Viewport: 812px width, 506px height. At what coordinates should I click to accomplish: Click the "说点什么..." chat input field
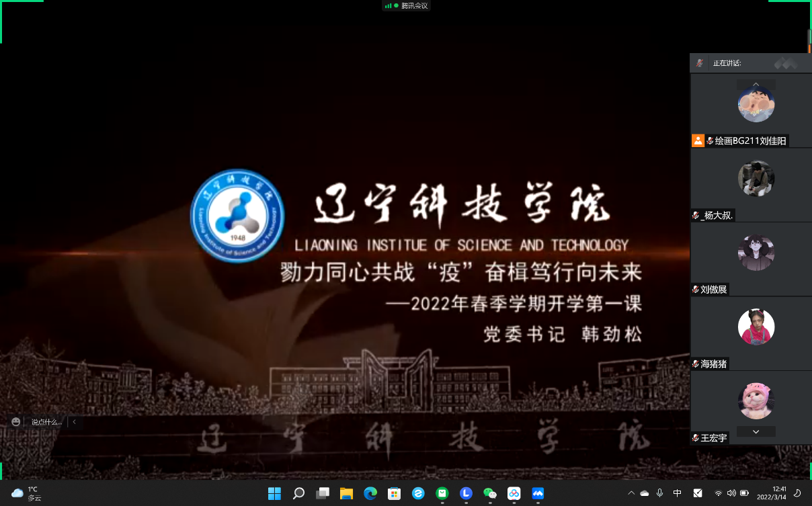pyautogui.click(x=46, y=422)
